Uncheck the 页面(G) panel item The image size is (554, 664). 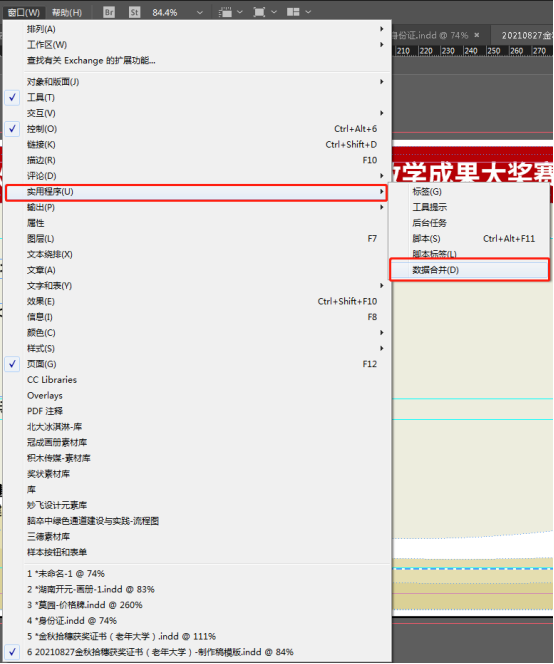click(x=197, y=364)
